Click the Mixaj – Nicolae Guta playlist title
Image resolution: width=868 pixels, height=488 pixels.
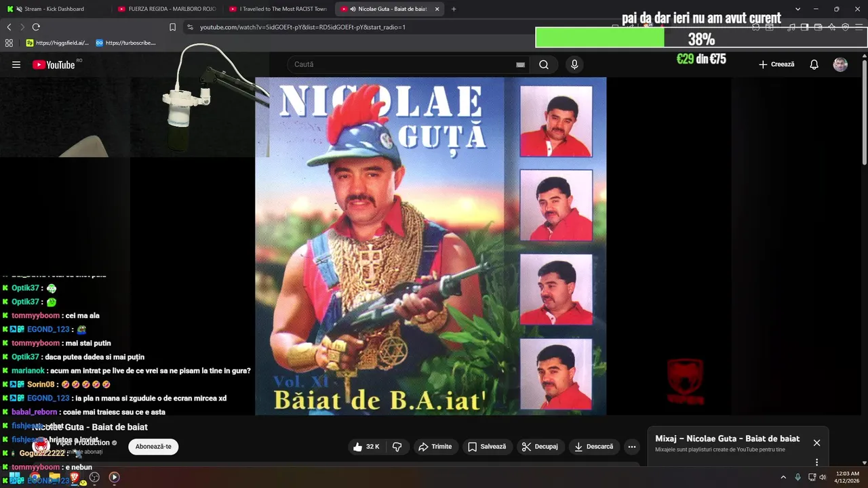click(x=727, y=439)
